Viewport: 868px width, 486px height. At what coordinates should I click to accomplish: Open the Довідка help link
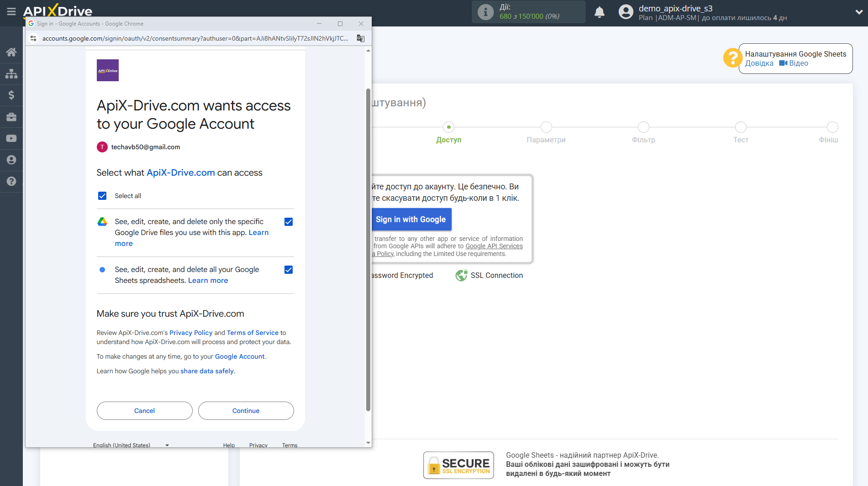tap(759, 63)
